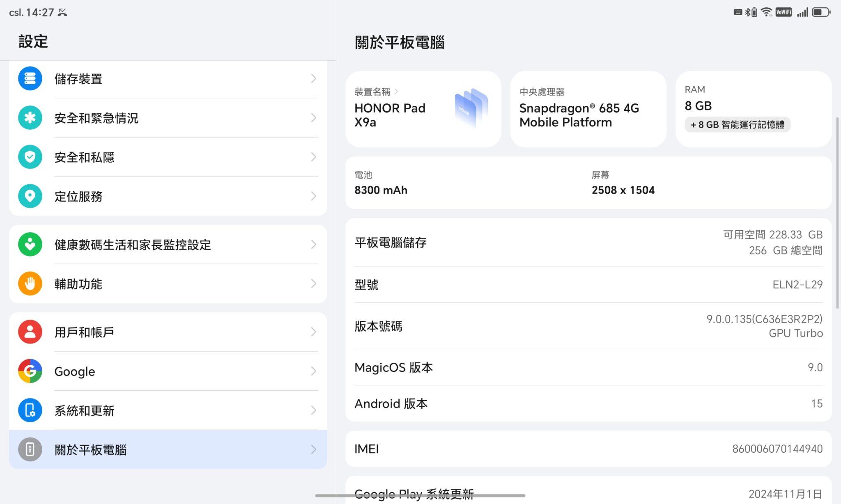Click the right panel vertical scrollbar
Viewport: 841px width, 504px height.
point(837,213)
